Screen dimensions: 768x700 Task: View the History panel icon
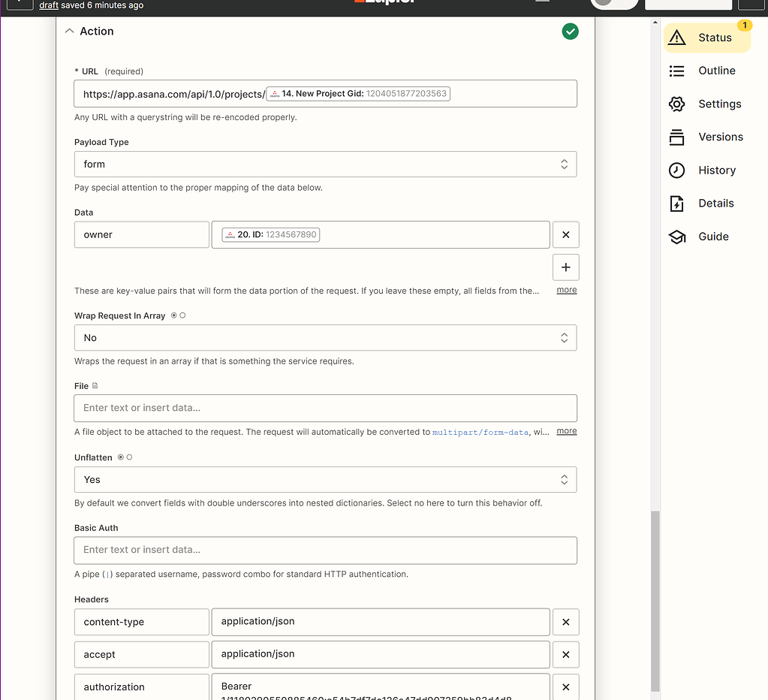point(677,170)
